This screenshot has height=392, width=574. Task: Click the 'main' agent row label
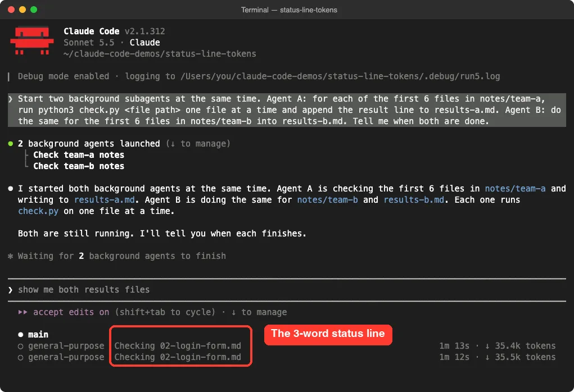[x=38, y=335]
